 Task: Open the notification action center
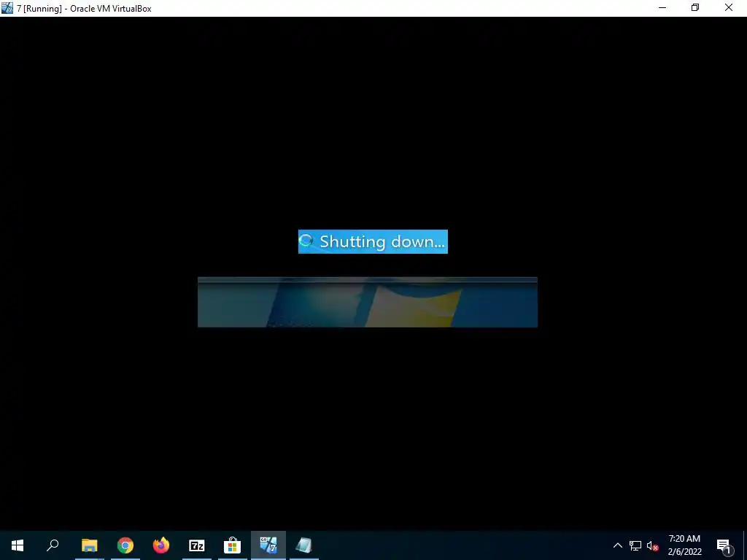point(724,545)
